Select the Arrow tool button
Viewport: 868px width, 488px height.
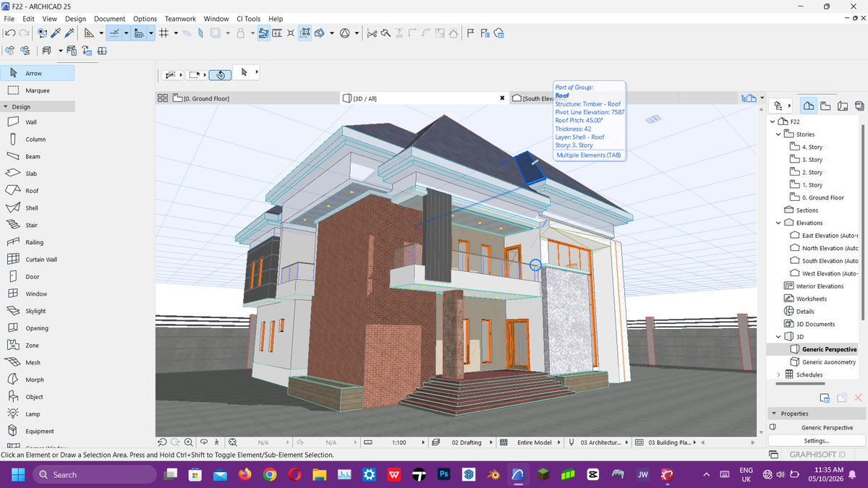(38, 73)
